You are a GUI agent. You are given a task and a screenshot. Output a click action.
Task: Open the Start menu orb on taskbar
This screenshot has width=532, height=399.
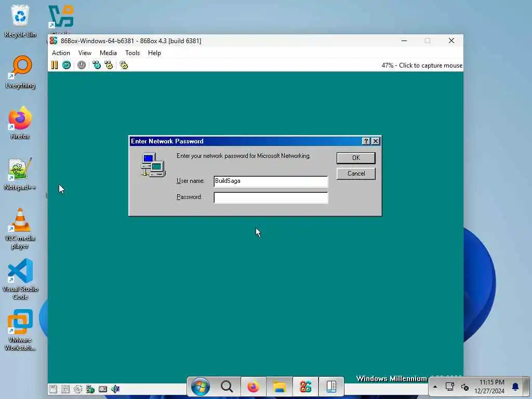[x=201, y=387]
